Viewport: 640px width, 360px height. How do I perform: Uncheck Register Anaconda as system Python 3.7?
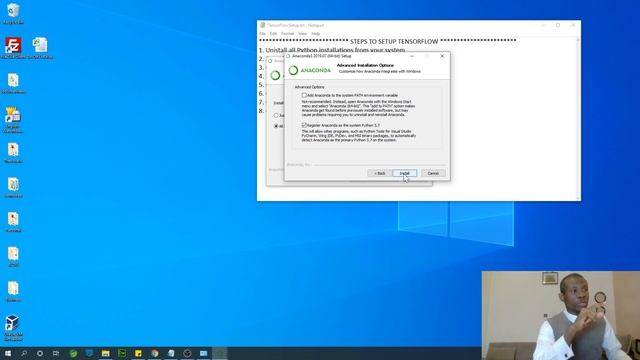point(304,125)
